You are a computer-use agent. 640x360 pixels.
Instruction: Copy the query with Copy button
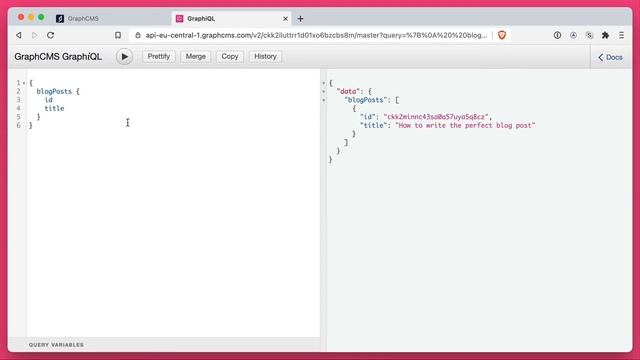230,56
